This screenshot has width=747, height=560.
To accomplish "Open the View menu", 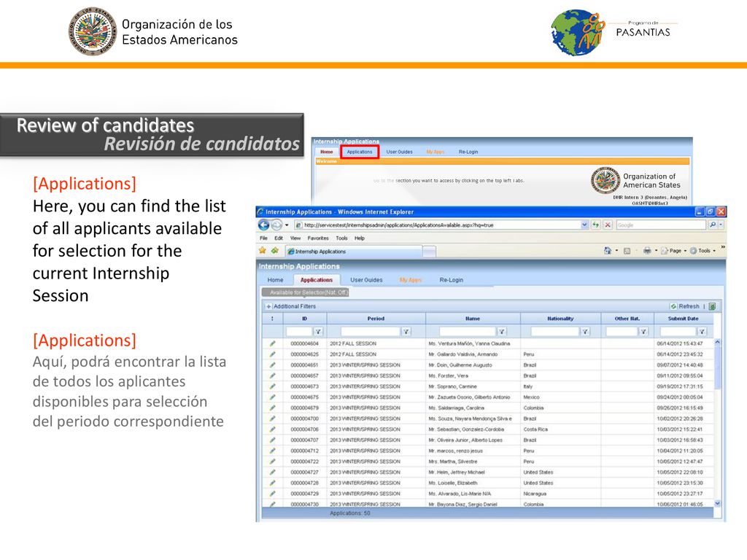I will [295, 238].
